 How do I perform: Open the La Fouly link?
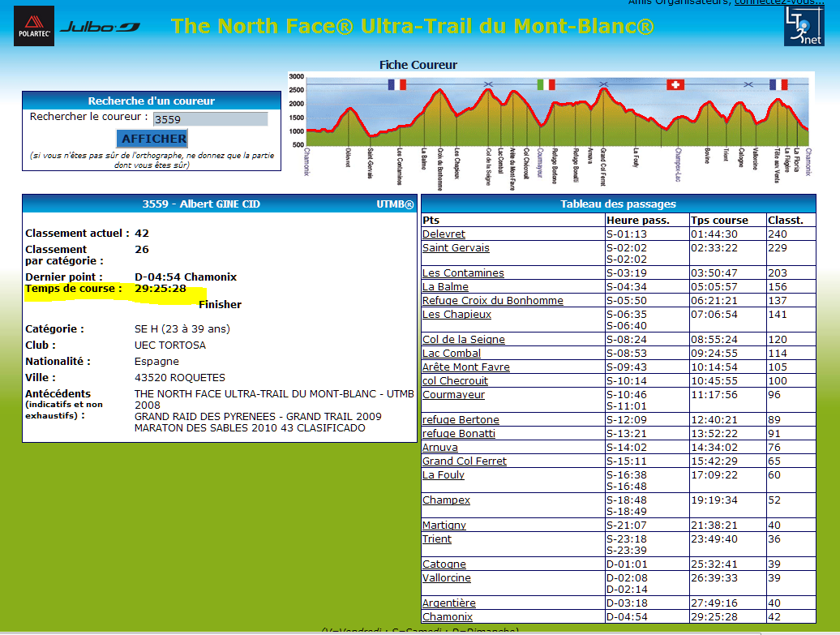coord(443,475)
